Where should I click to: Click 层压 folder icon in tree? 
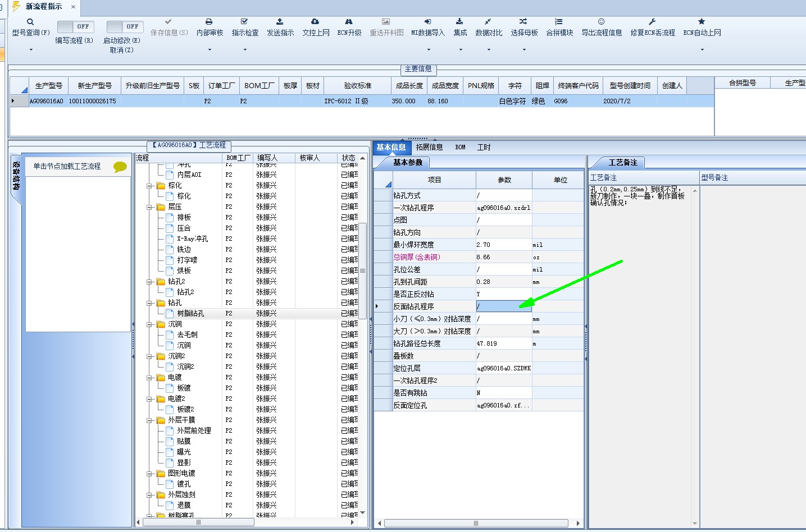coord(161,207)
